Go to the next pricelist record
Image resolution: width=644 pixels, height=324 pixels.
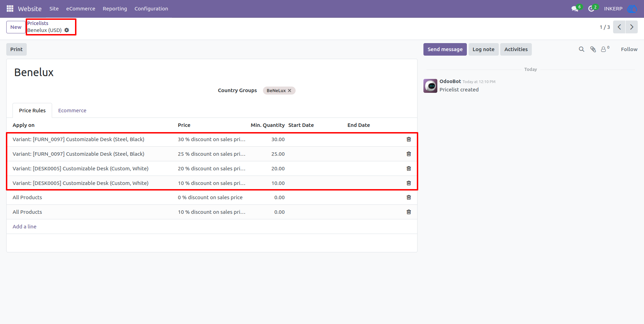pos(631,27)
